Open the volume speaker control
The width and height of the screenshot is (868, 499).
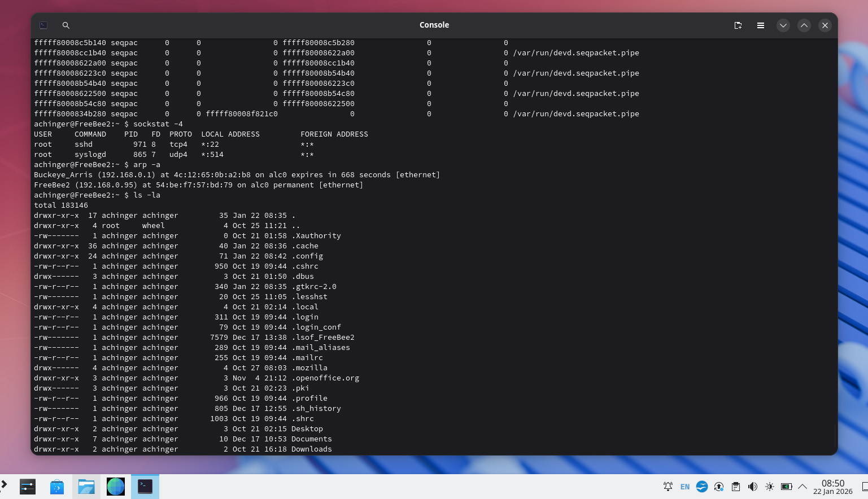coord(753,487)
